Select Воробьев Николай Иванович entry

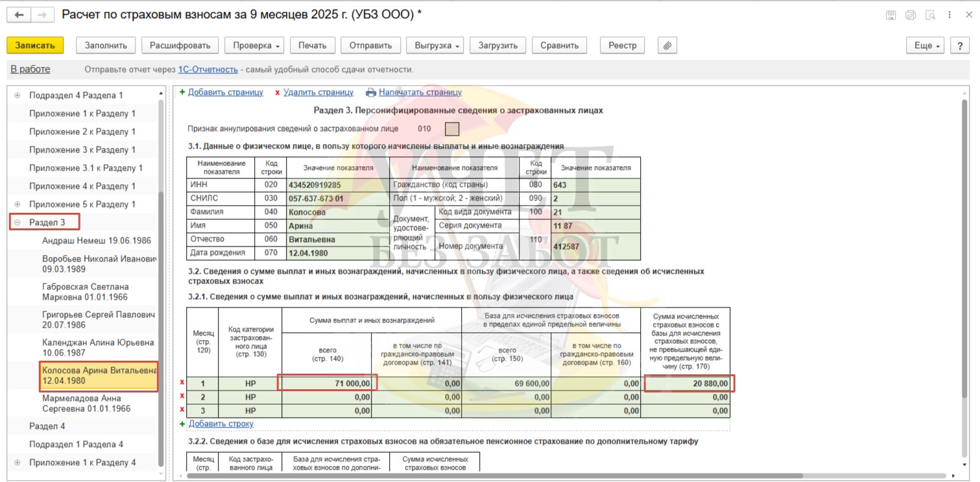coord(99,263)
